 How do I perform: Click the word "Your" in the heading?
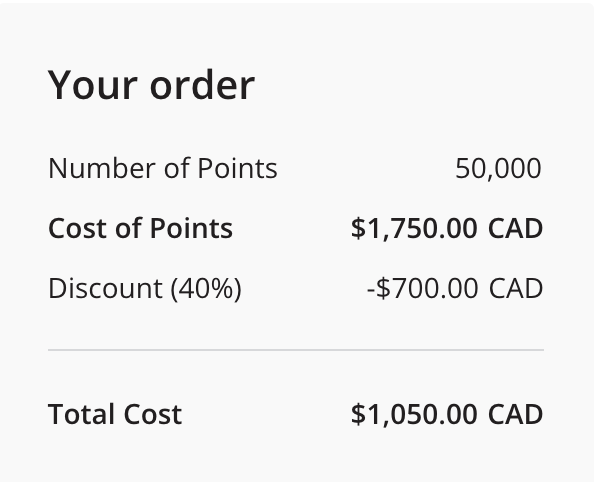click(x=93, y=86)
